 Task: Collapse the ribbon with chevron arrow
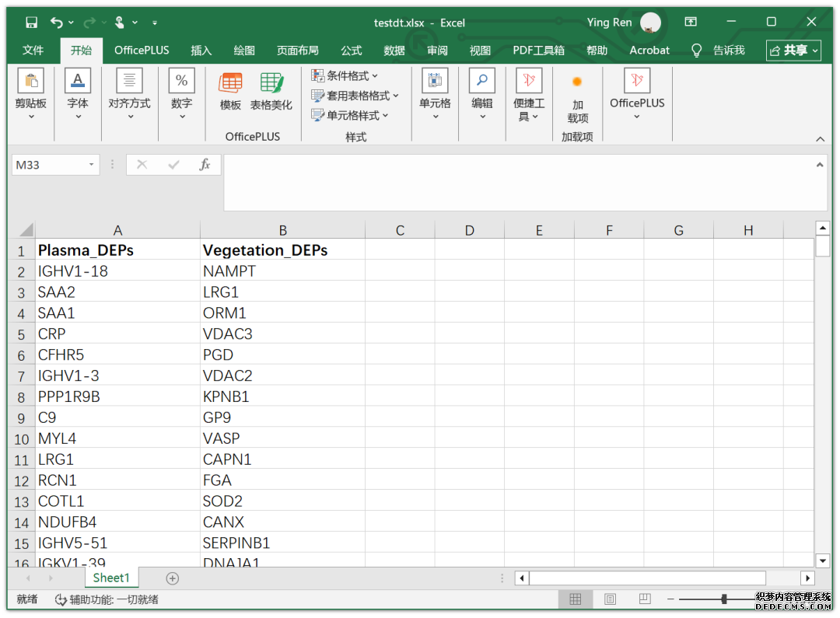click(820, 139)
